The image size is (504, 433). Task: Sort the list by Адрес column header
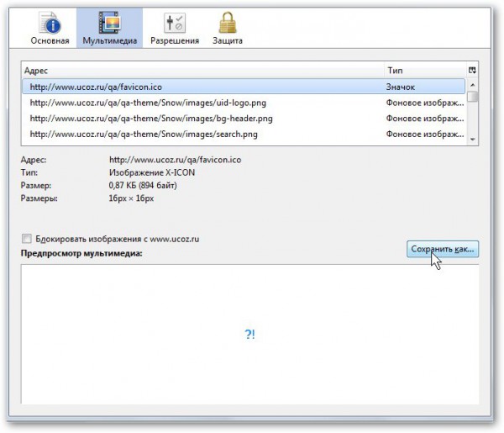(202, 71)
